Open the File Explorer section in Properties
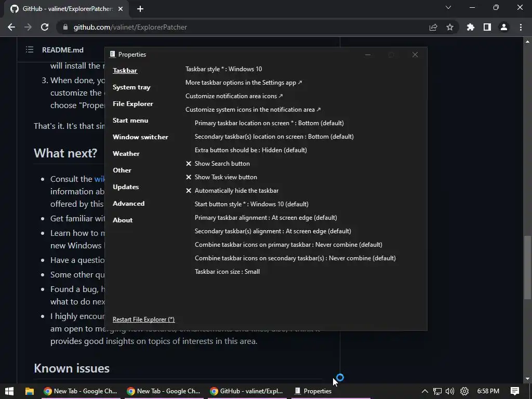532x399 pixels. pos(132,104)
